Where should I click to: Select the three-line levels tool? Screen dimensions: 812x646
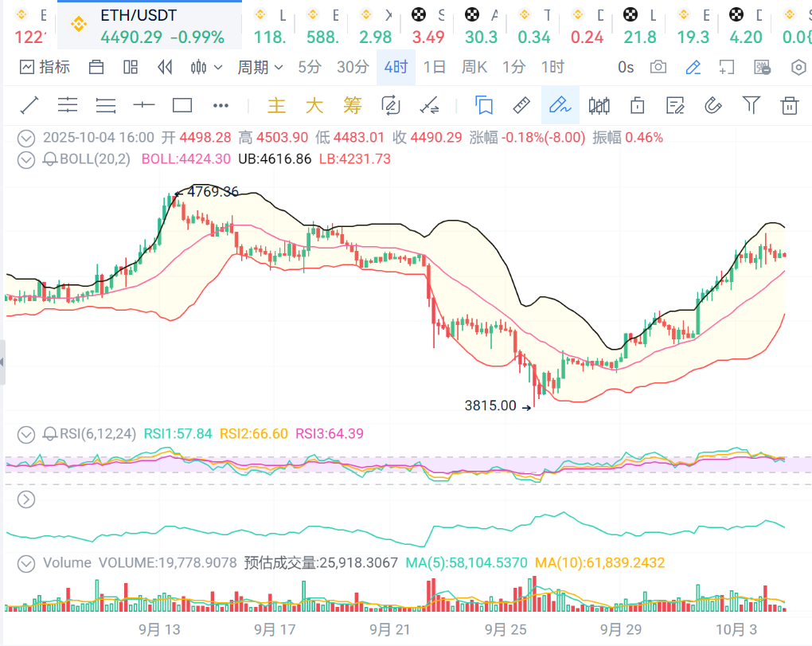(x=106, y=106)
